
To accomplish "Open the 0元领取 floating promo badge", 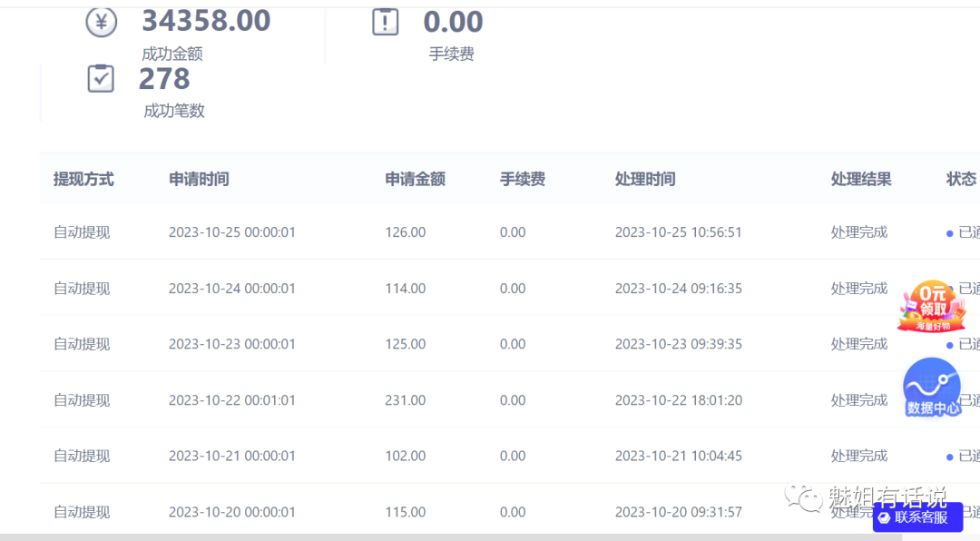I will [926, 307].
